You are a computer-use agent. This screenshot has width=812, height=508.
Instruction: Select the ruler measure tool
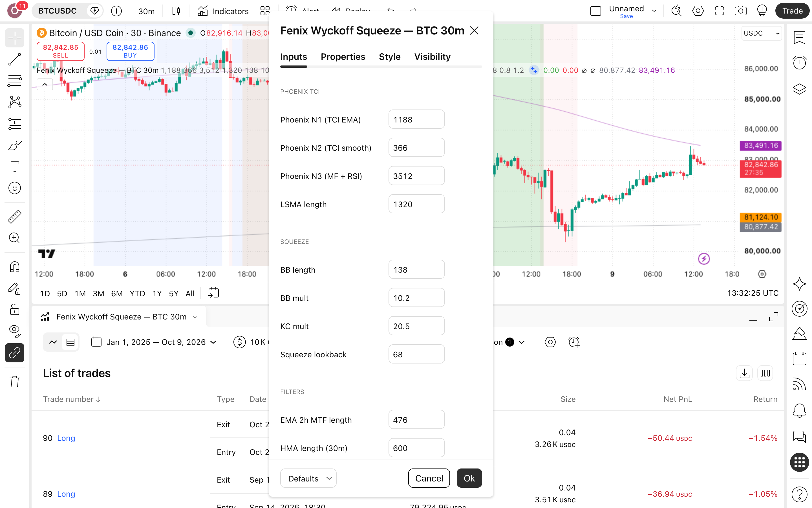pos(15,217)
